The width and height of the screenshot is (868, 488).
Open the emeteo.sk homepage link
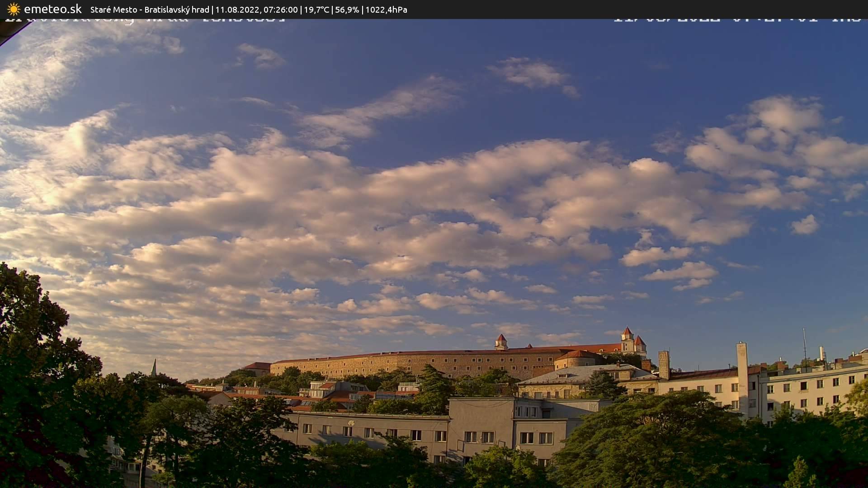(53, 9)
